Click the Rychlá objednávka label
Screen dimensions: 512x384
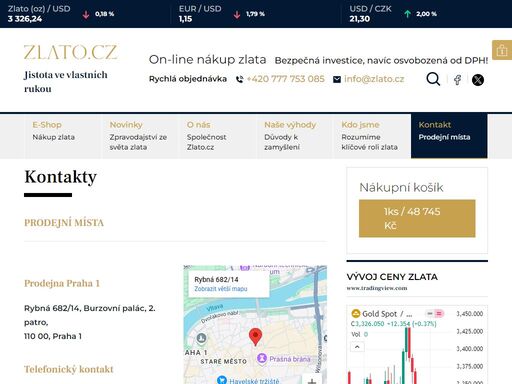[188, 79]
